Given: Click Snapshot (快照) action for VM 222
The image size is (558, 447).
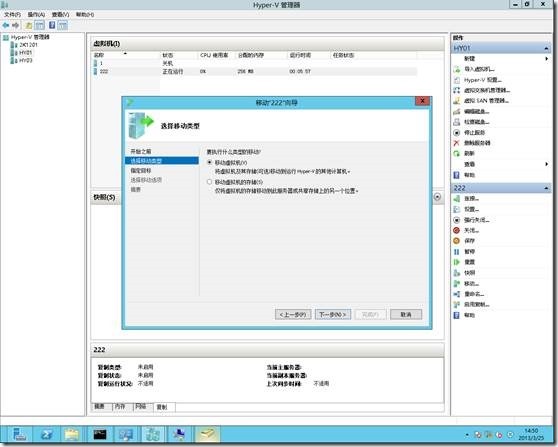Looking at the screenshot, I should [469, 273].
